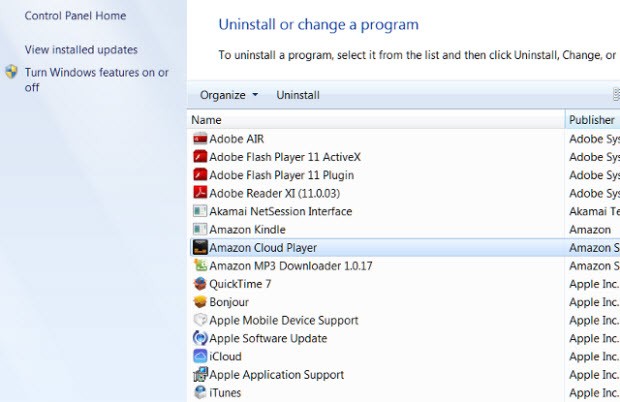The width and height of the screenshot is (620, 402).
Task: Click the Amazon MP3 Downloader icon
Action: 200,265
